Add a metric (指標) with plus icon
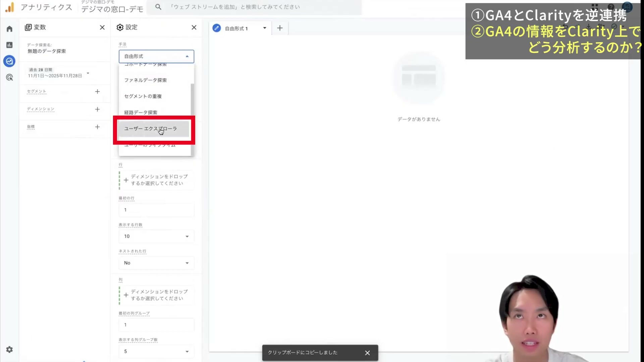 point(97,127)
